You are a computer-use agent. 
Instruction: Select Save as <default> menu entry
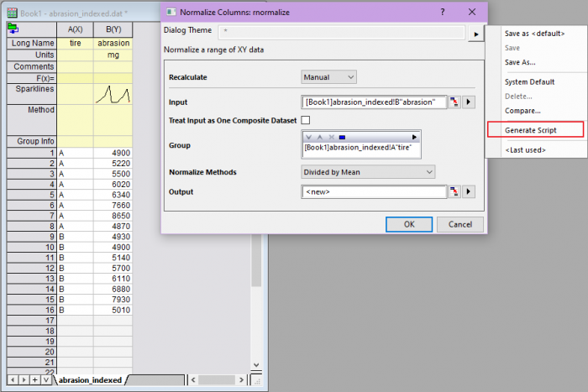coord(534,34)
